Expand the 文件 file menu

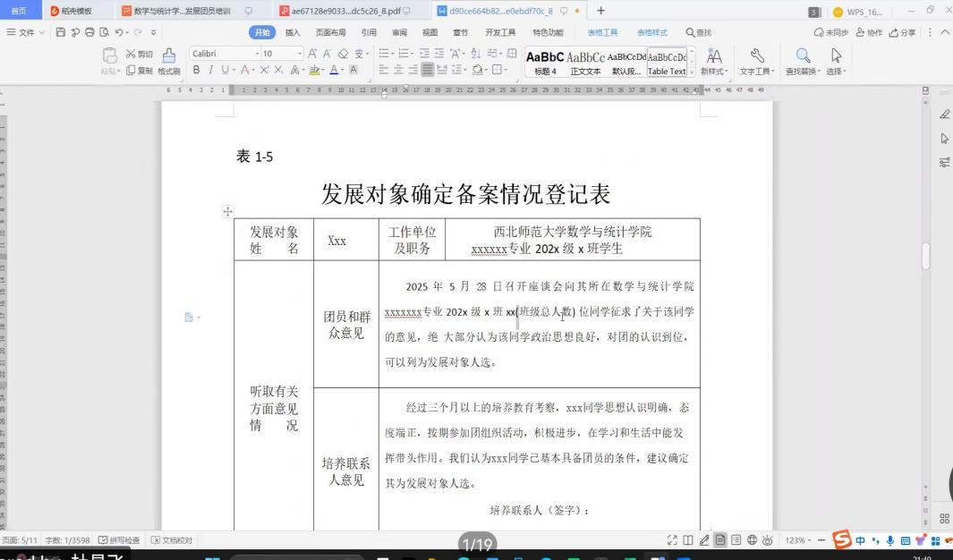point(26,32)
